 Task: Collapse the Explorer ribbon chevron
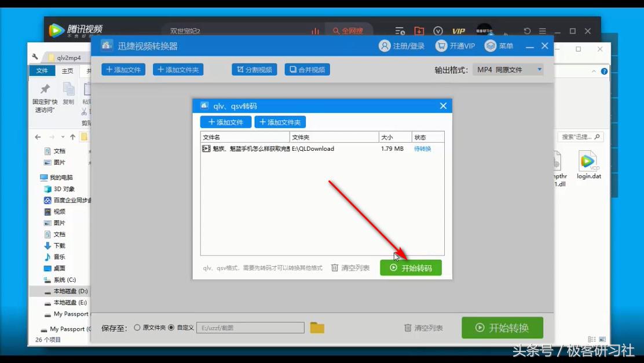(x=594, y=71)
